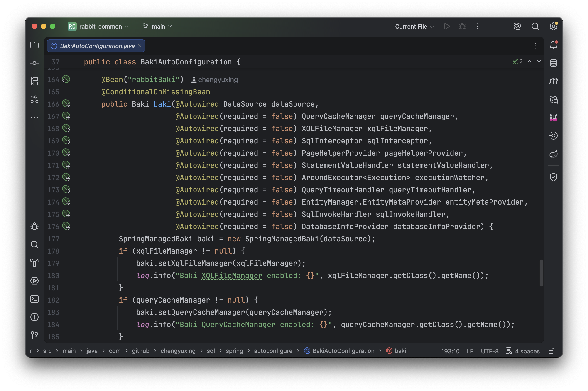The image size is (588, 391).
Task: Open line separator LF selector
Action: tap(470, 351)
